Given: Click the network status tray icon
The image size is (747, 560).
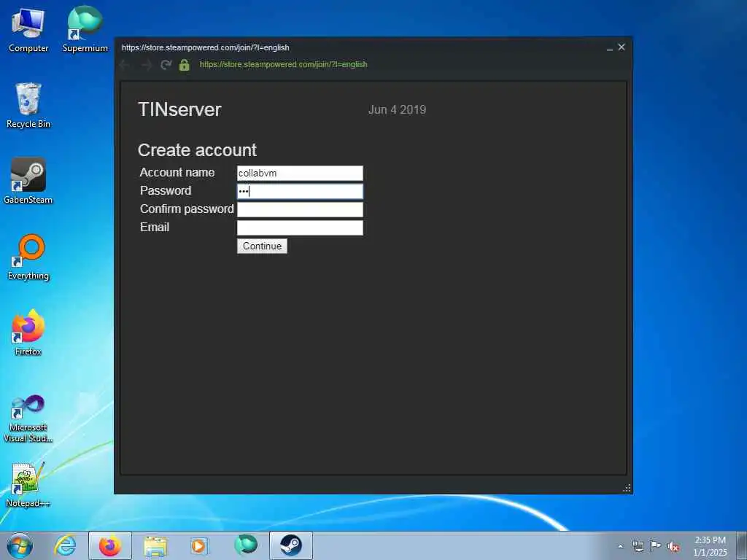Looking at the screenshot, I should [638, 546].
